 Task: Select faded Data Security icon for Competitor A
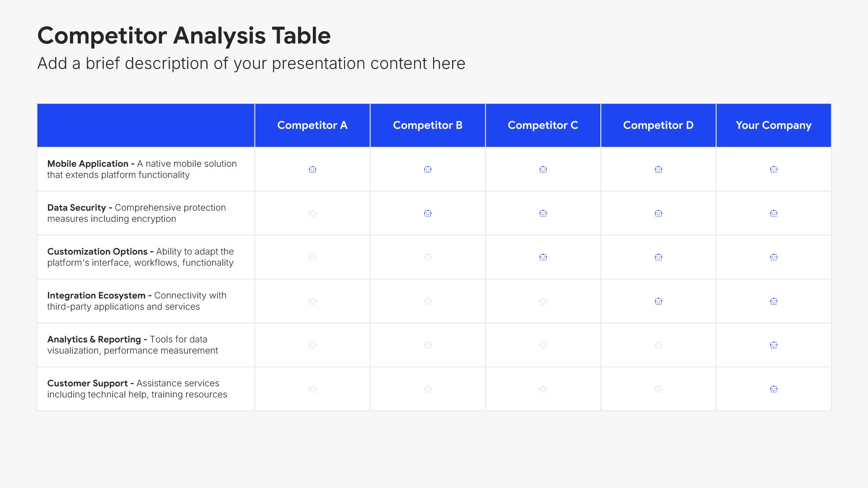pyautogui.click(x=312, y=213)
